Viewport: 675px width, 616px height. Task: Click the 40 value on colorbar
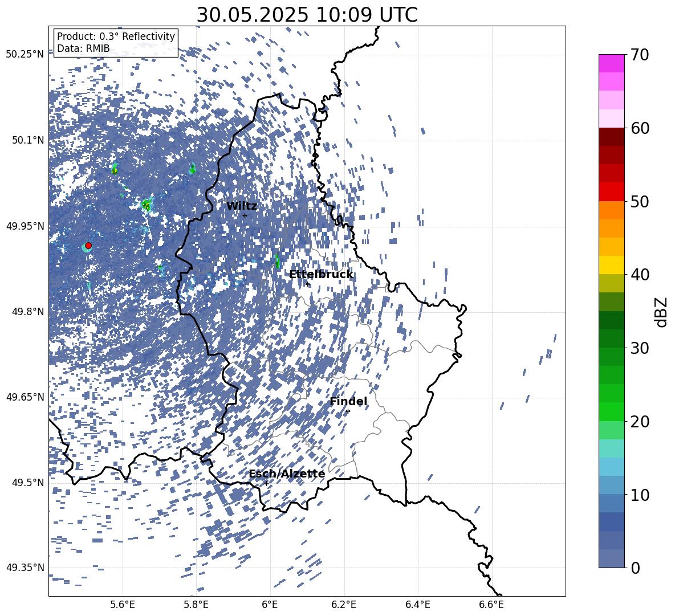tap(640, 275)
